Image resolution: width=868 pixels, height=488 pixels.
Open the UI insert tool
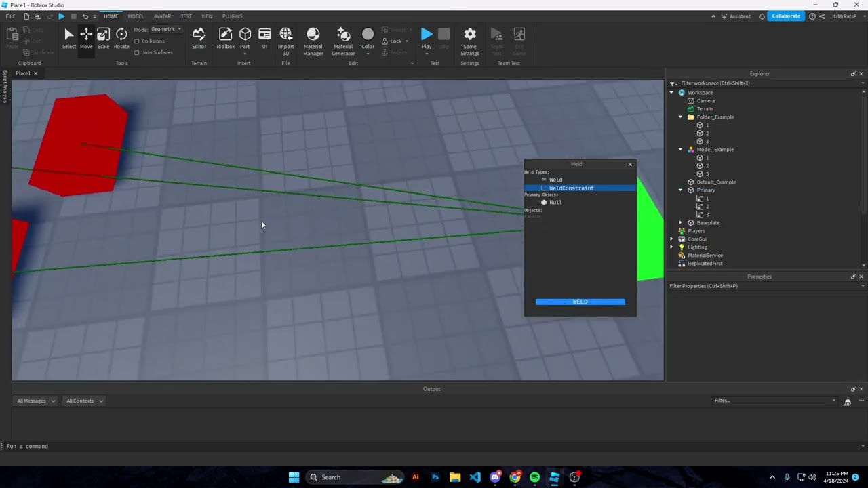(264, 38)
